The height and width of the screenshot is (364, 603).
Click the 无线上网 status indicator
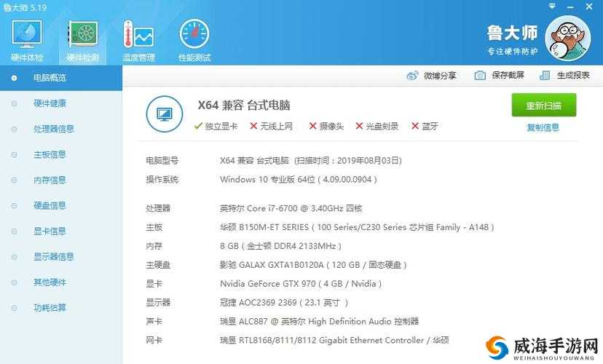tap(271, 126)
